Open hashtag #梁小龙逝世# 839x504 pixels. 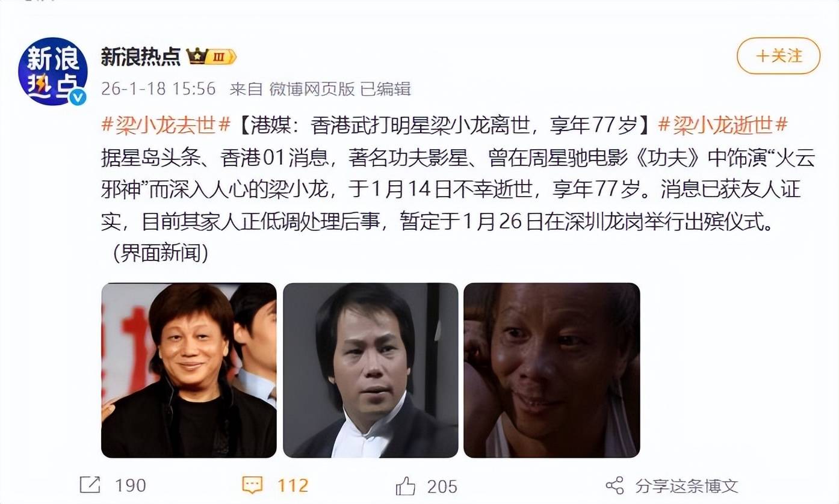coord(723,125)
